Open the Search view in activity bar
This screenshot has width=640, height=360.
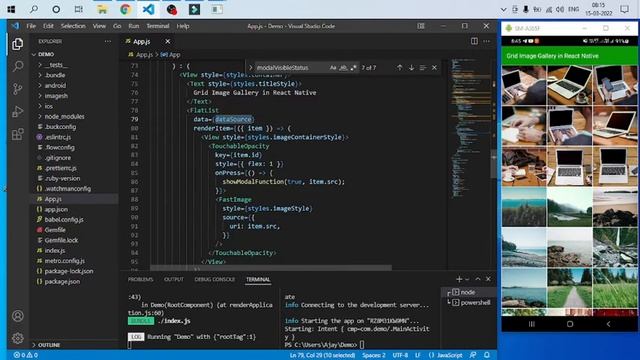coord(18,66)
